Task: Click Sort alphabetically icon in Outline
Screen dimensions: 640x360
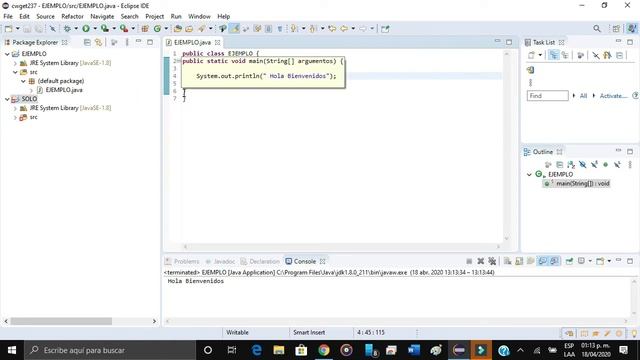Action: pyautogui.click(x=571, y=164)
